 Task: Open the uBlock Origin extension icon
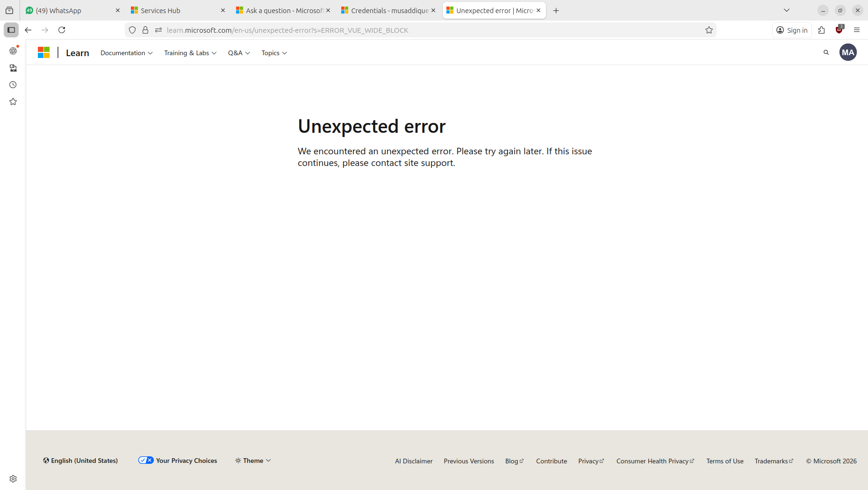[839, 30]
